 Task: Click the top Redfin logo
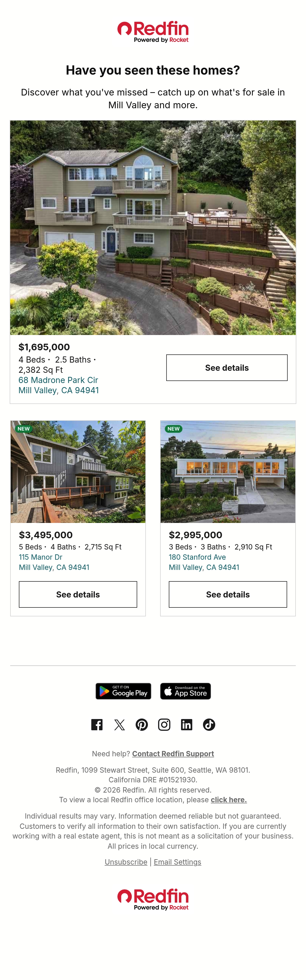pos(153,32)
